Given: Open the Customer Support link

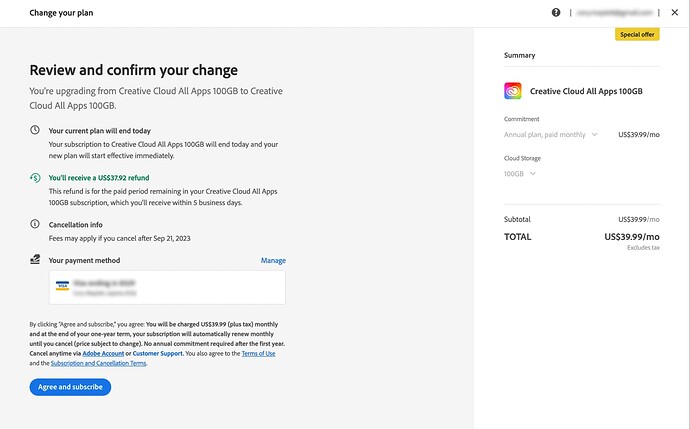Looking at the screenshot, I should 158,353.
